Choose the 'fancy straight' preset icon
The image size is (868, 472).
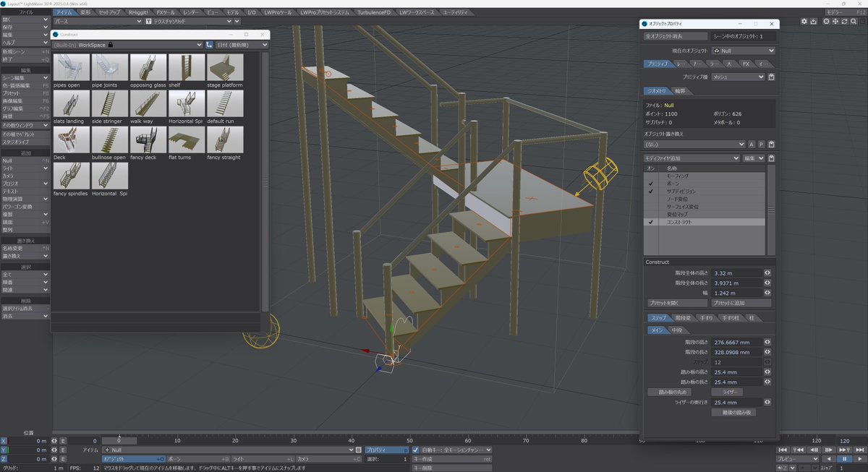(225, 140)
